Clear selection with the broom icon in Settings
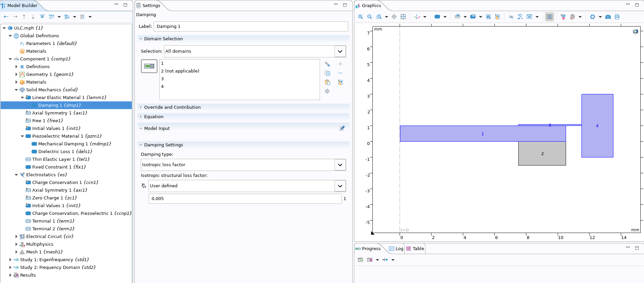Image resolution: width=644 pixels, height=283 pixels. pos(340,82)
